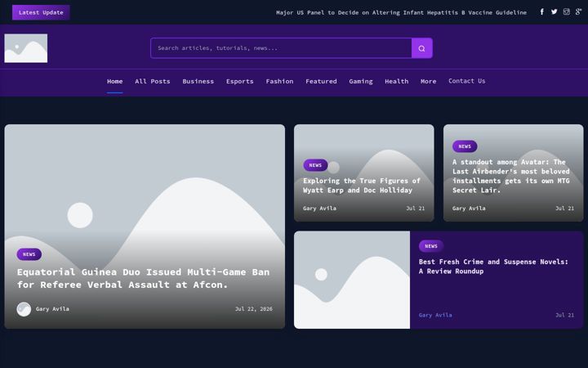Open the All Posts nav item
The width and height of the screenshot is (588, 368).
click(x=153, y=81)
